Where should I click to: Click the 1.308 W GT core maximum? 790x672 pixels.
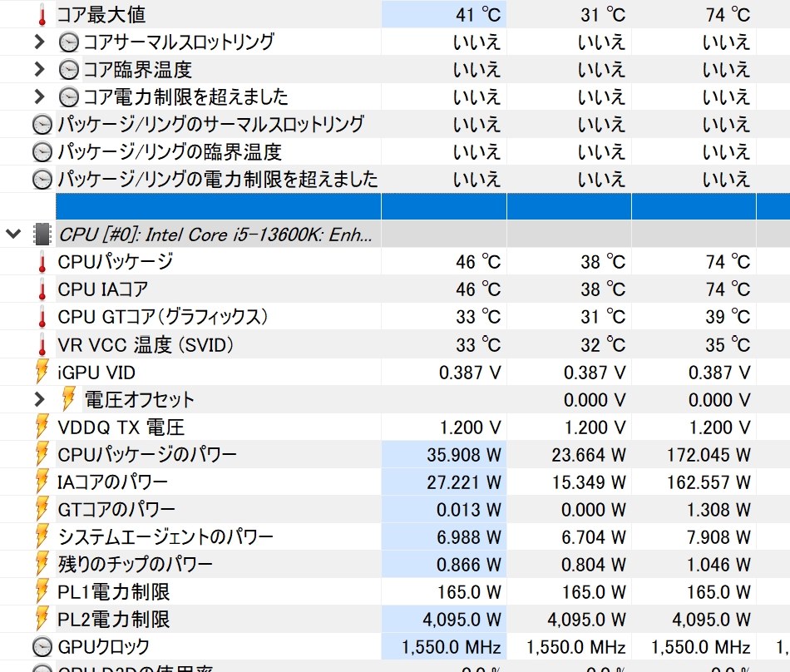click(718, 510)
